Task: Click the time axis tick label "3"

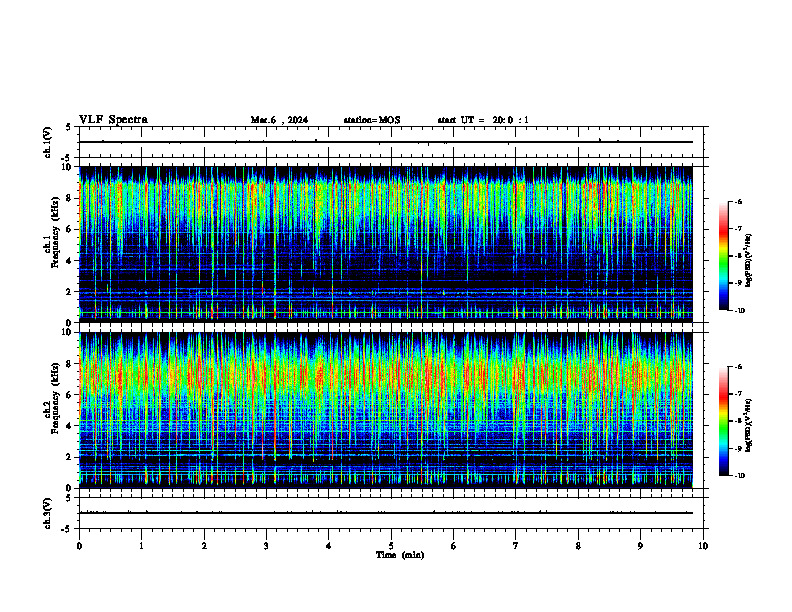Action: (266, 546)
